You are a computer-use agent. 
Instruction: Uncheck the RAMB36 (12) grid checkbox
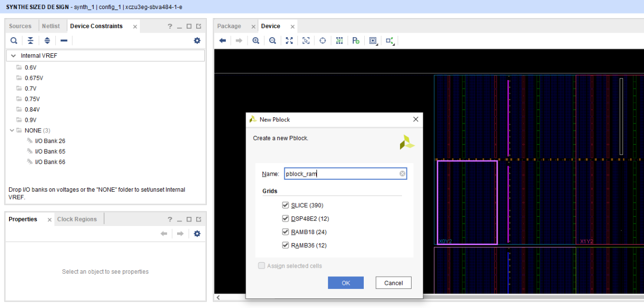click(286, 245)
